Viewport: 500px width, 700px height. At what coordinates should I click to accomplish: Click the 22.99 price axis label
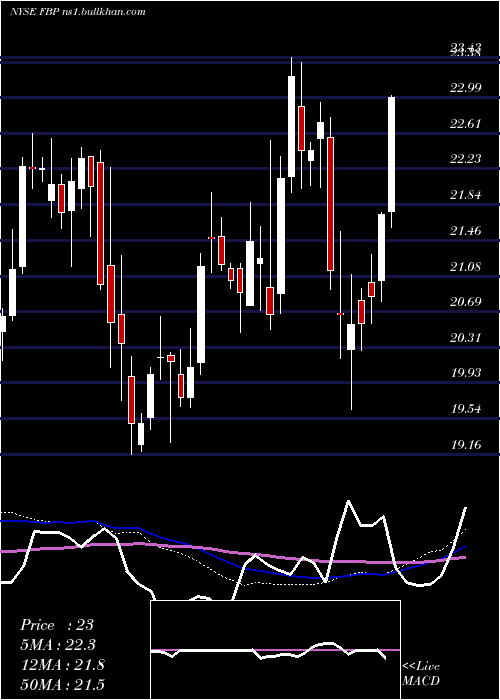coord(466,88)
